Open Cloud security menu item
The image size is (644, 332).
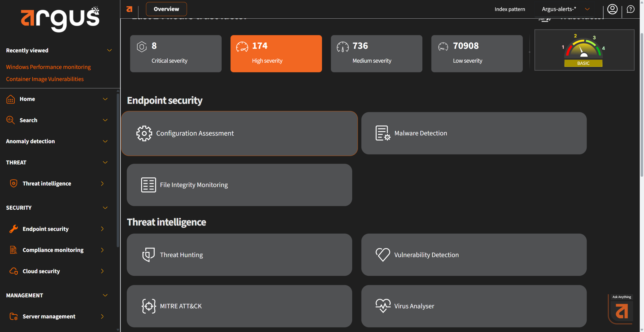[x=41, y=271]
